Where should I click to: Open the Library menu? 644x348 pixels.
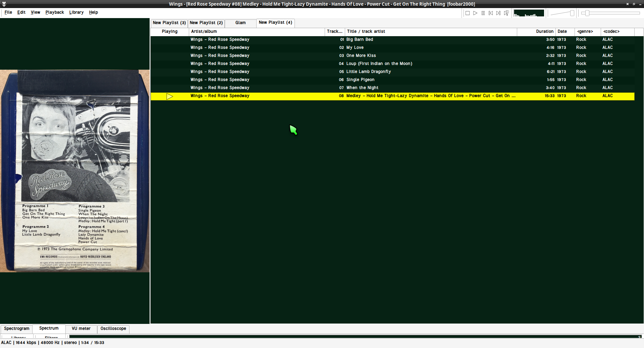tap(76, 12)
